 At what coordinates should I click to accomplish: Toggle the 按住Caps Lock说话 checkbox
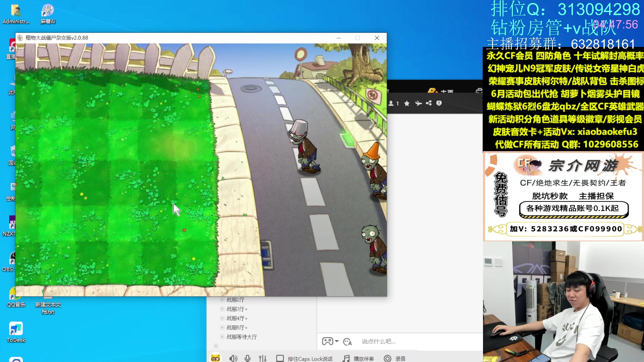[x=280, y=358]
